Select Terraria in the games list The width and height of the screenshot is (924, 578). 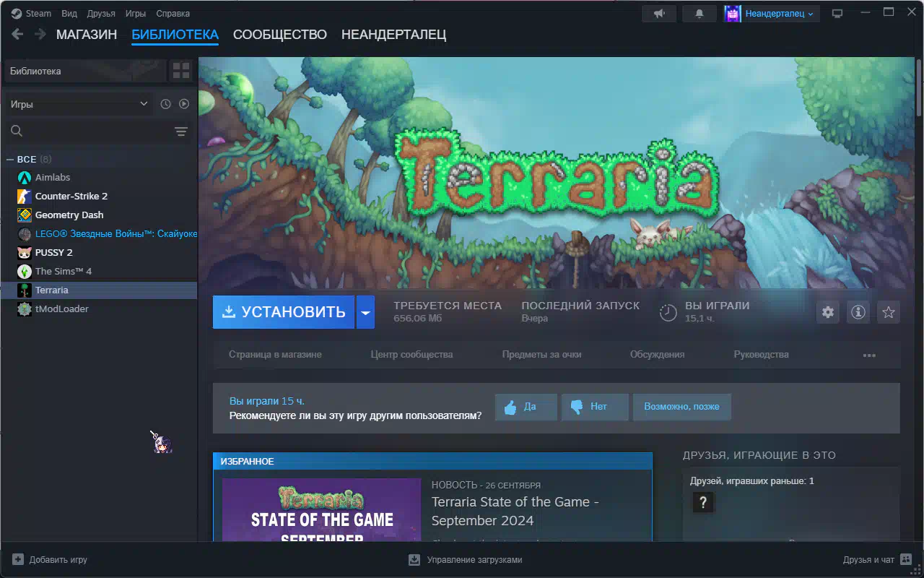point(99,290)
